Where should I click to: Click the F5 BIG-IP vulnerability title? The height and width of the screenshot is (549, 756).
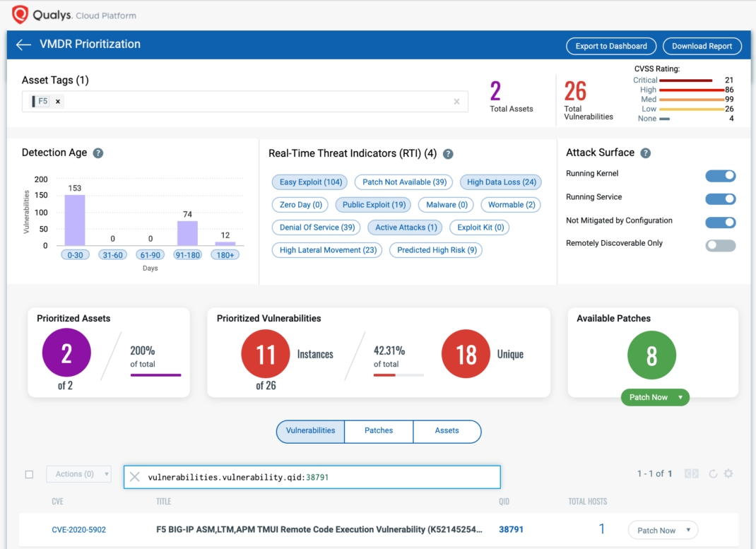319,530
